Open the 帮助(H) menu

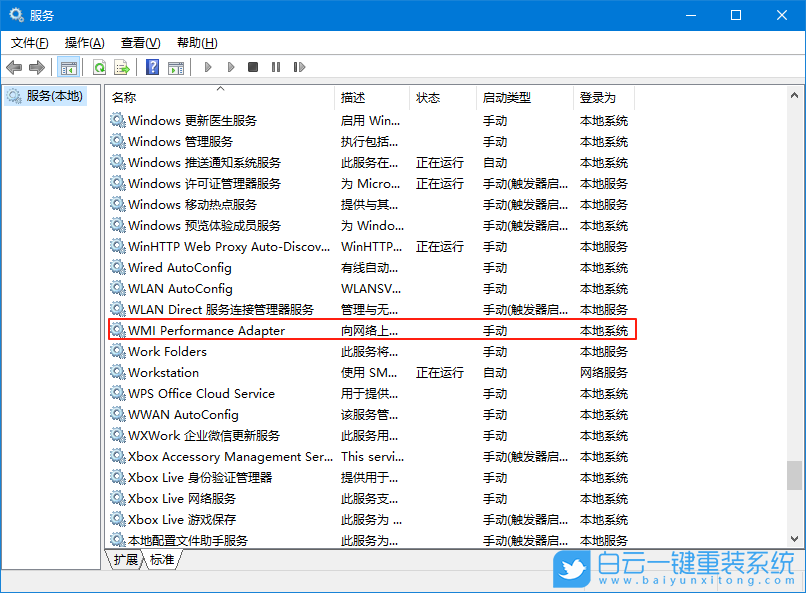tap(196, 43)
